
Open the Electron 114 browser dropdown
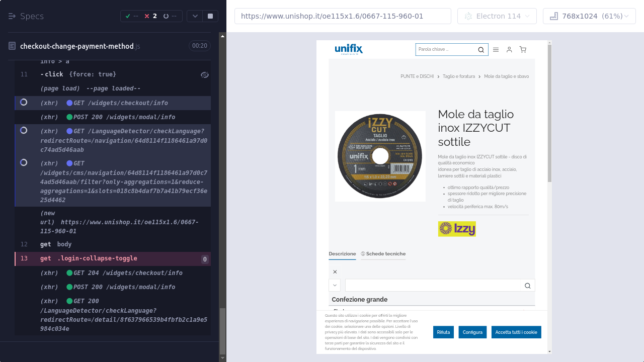tap(497, 16)
